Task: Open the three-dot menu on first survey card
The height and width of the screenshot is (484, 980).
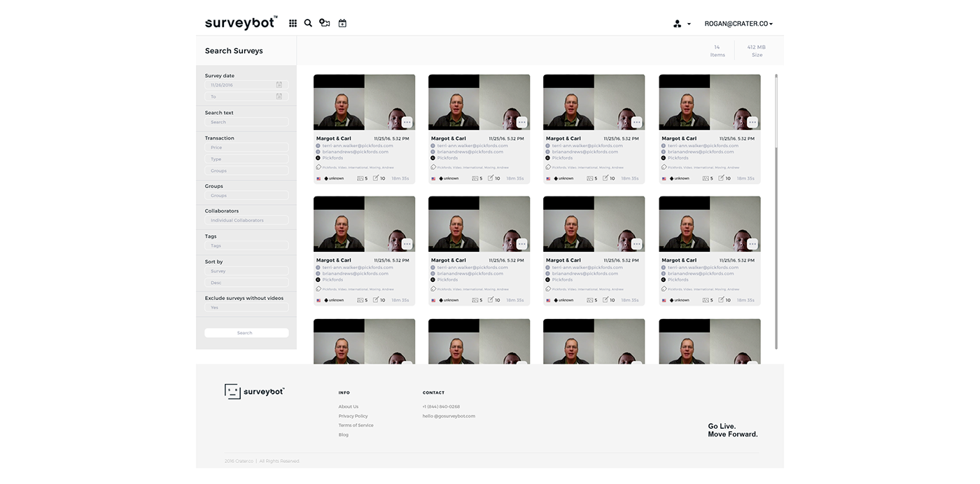Action: point(407,122)
